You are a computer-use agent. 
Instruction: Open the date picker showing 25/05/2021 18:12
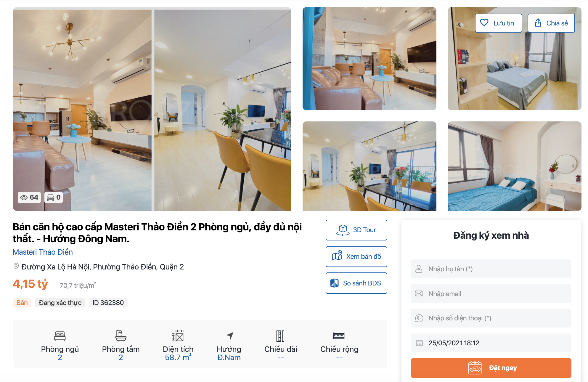[491, 343]
